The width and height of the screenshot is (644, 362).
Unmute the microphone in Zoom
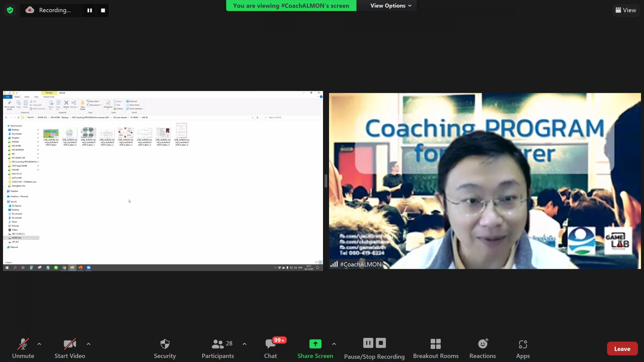(23, 349)
